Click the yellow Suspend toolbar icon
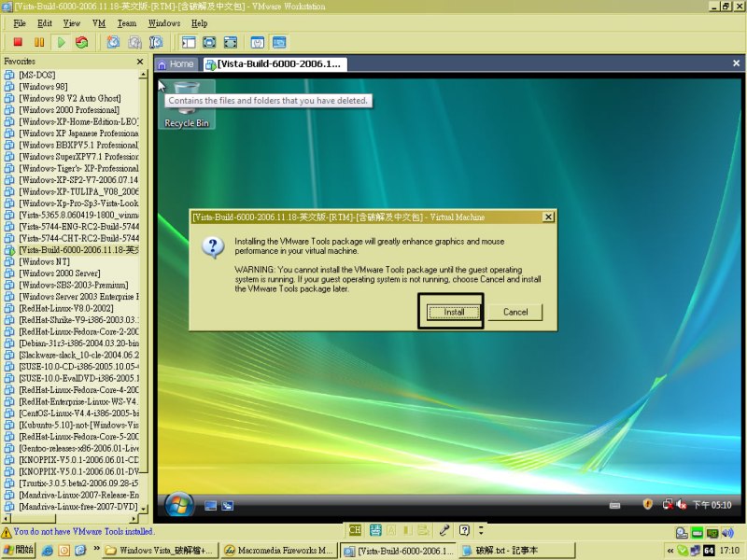The height and width of the screenshot is (560, 747). 39,42
